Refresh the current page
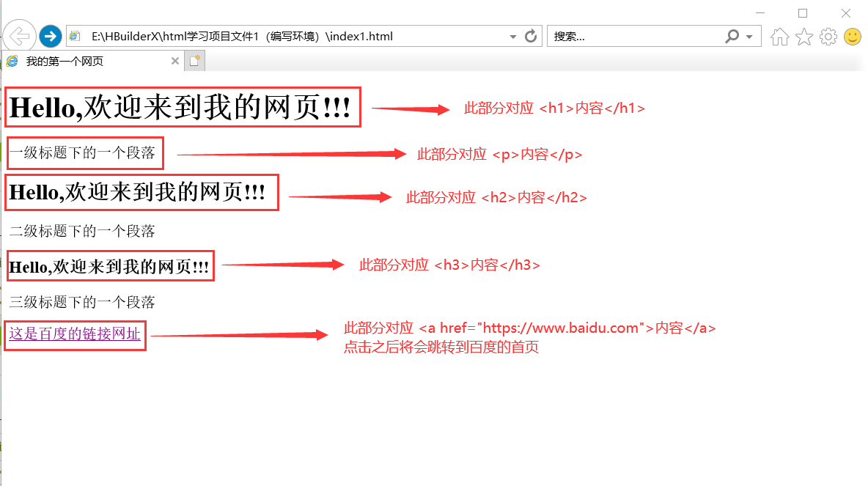 (x=530, y=35)
